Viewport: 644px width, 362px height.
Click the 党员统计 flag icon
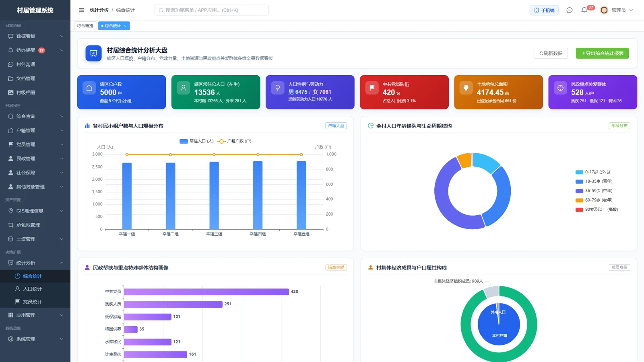point(18,302)
